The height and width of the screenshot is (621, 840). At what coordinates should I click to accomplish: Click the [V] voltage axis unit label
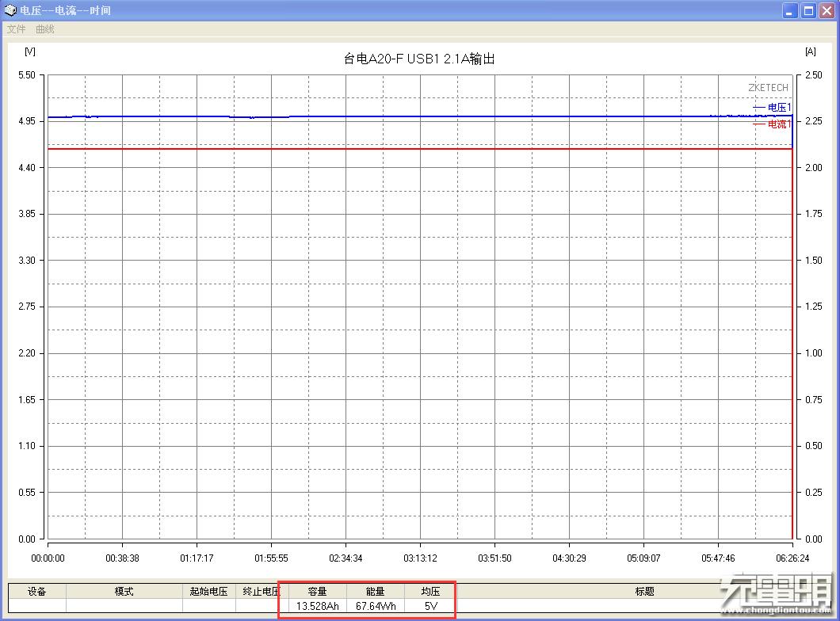click(30, 51)
